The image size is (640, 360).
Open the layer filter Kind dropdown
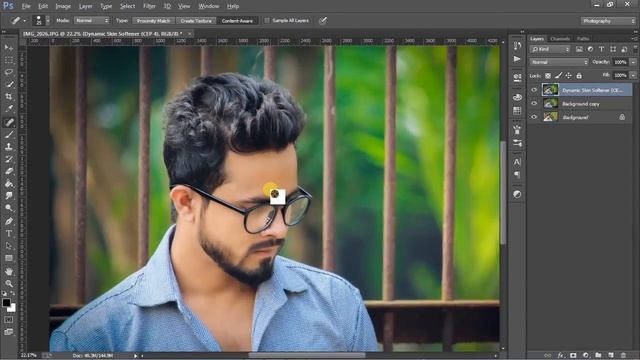tap(550, 49)
